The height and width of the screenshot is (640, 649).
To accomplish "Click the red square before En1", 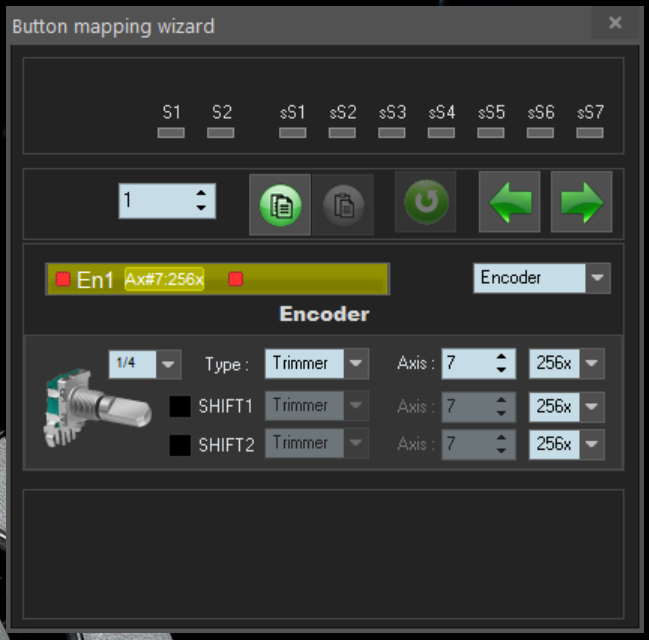I will pyautogui.click(x=63, y=279).
